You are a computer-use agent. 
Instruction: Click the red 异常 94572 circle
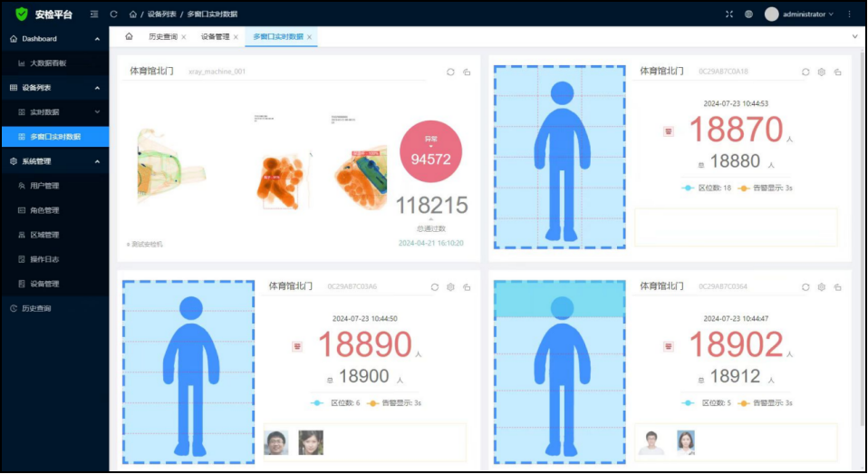pos(430,151)
